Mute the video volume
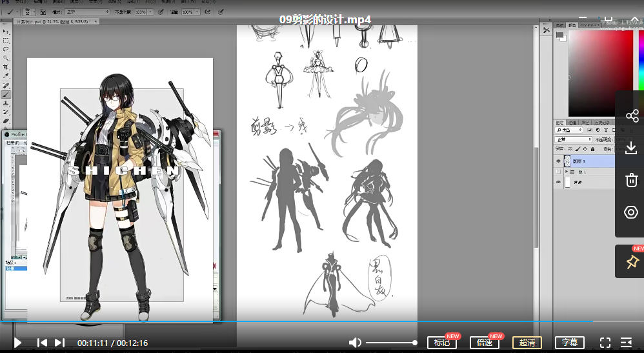Image resolution: width=644 pixels, height=353 pixels. 355,343
